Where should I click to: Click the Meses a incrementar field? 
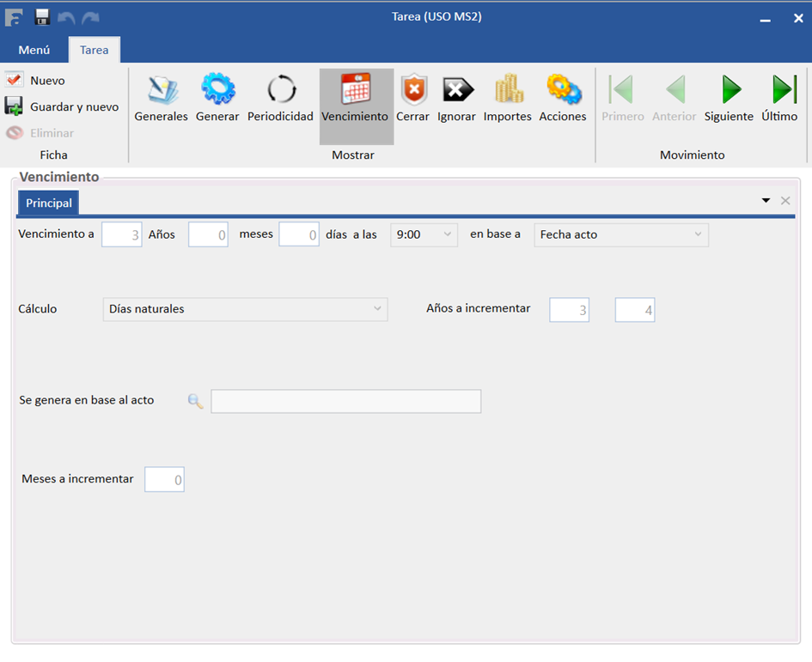(164, 479)
